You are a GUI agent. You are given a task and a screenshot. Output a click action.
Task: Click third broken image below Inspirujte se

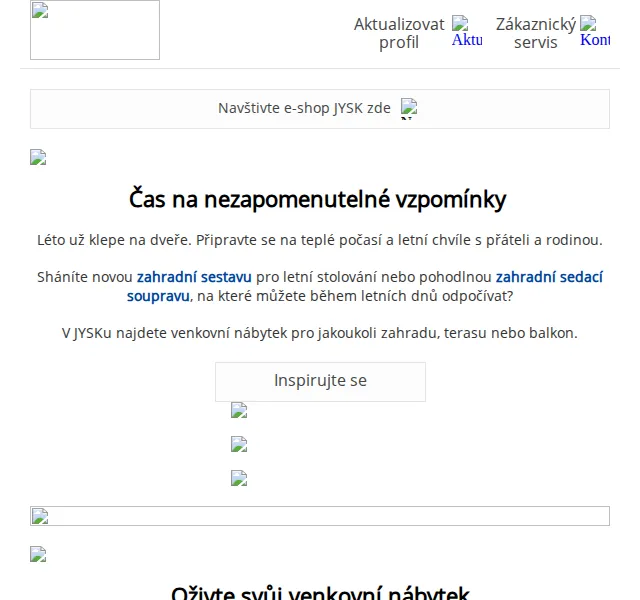[239, 478]
